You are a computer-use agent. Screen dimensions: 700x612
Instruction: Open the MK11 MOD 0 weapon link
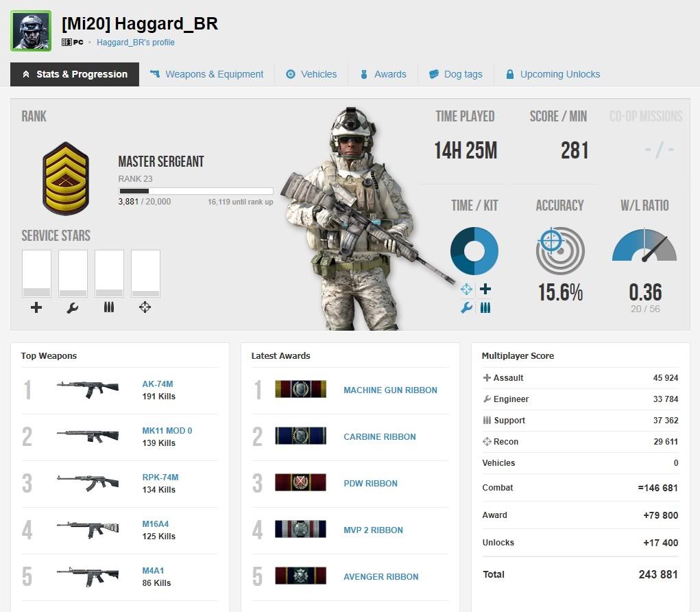(x=167, y=431)
